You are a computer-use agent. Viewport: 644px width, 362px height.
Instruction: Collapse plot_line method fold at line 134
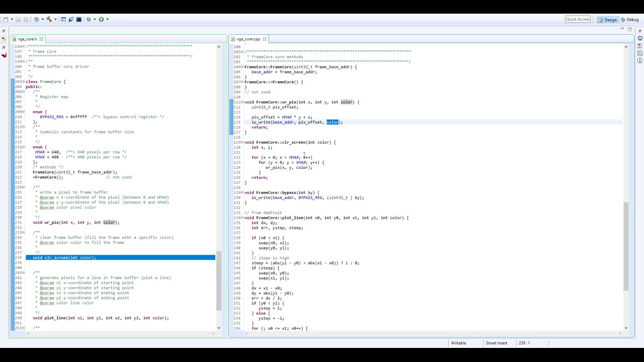[x=243, y=218]
